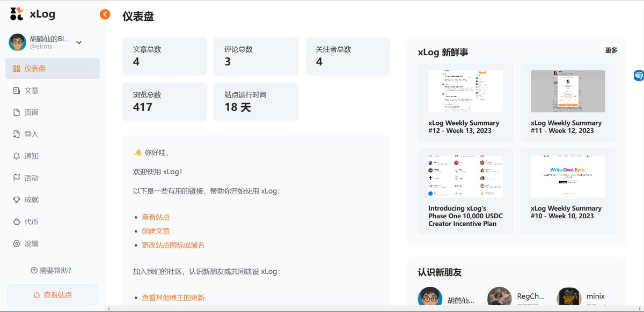This screenshot has width=644, height=312.
Task: Click the waving hand emoji
Action: 138,153
